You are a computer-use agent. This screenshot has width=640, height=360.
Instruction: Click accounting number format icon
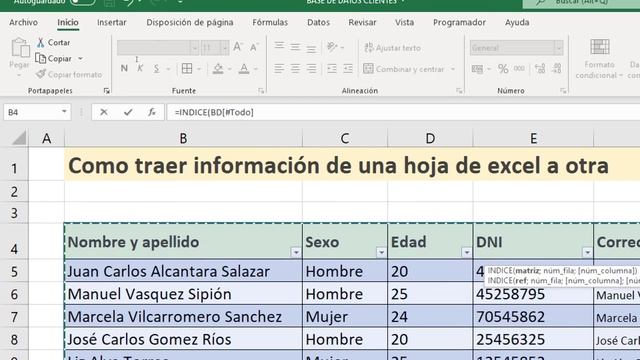click(x=477, y=69)
